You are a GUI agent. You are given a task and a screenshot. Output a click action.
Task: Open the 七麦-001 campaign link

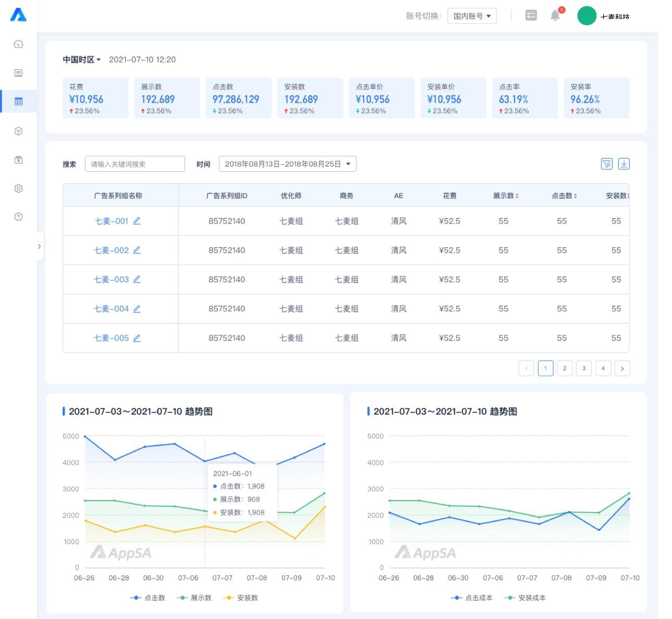tap(111, 221)
